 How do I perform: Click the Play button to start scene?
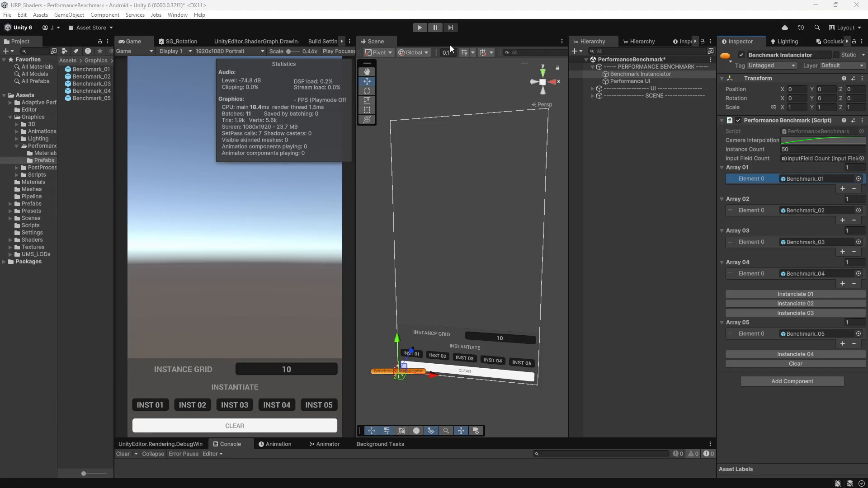pos(419,28)
